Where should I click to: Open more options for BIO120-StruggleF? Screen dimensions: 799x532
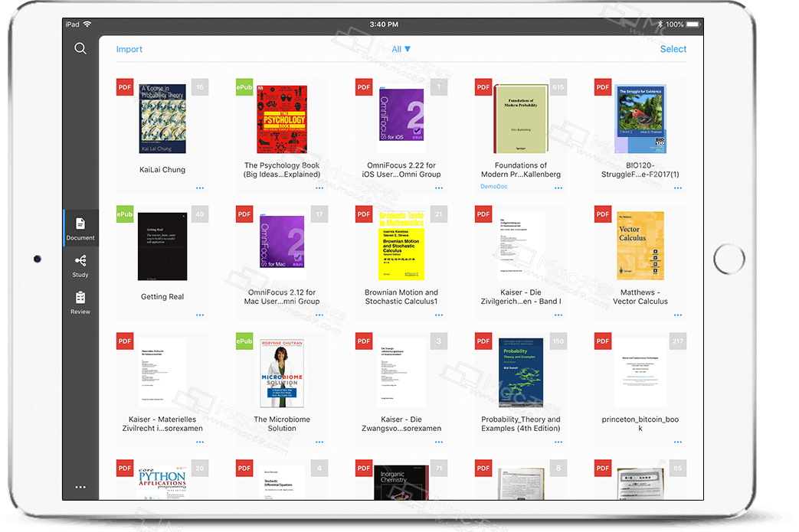678,188
